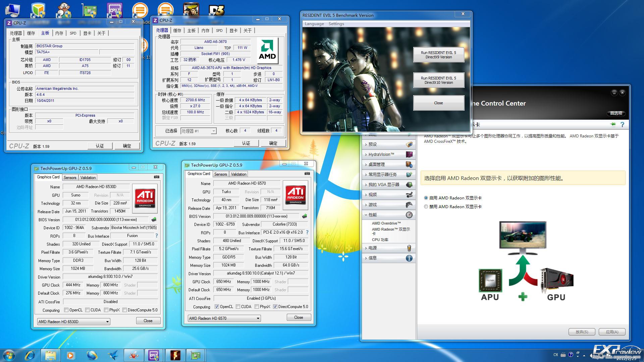Image resolution: width=644 pixels, height=362 pixels.
Task: Switch to Sensors tab in HD 6530D GPU-Z
Action: coord(70,178)
